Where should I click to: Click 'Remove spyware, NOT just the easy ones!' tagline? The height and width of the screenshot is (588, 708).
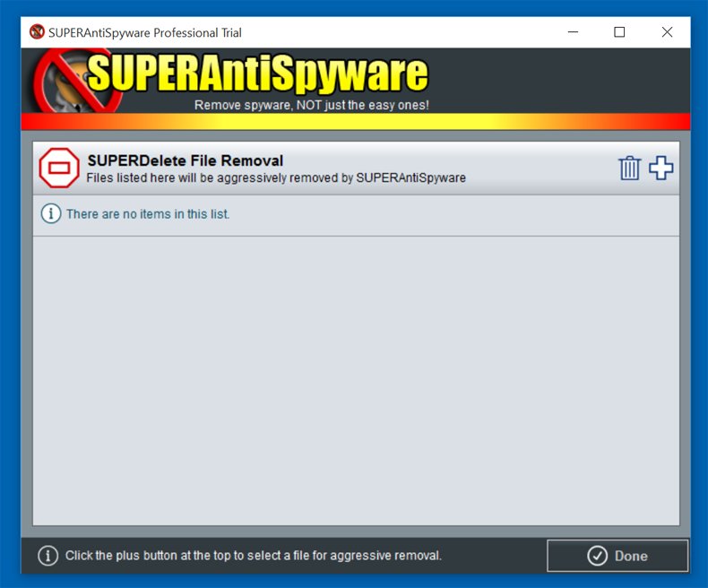(x=312, y=105)
